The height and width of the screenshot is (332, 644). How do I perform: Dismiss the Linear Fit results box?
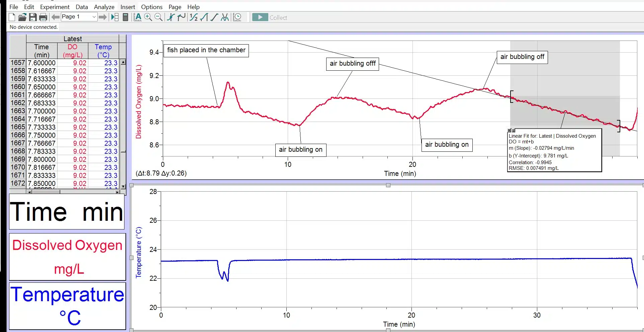[x=509, y=130]
